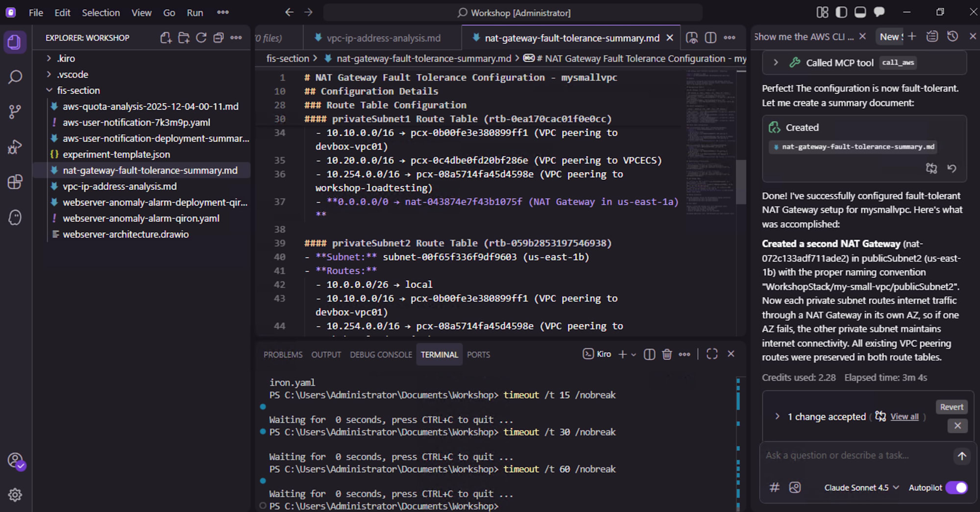Image resolution: width=980 pixels, height=512 pixels.
Task: Click the chat question input field
Action: (x=853, y=455)
